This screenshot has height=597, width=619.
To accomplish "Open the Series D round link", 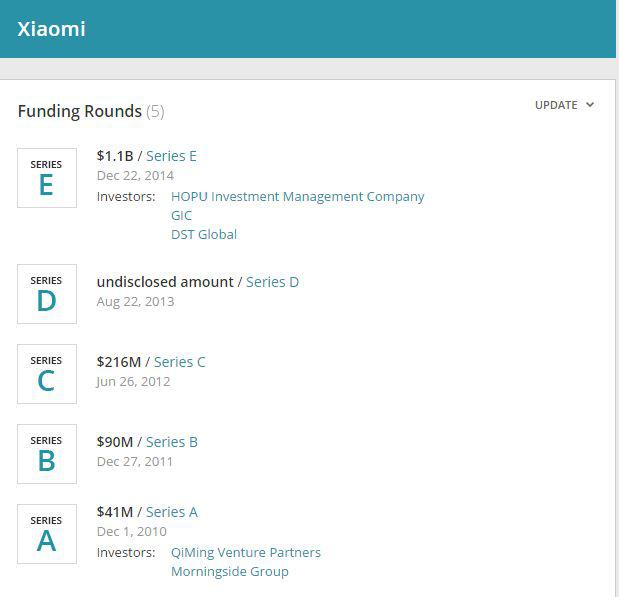I will 272,282.
